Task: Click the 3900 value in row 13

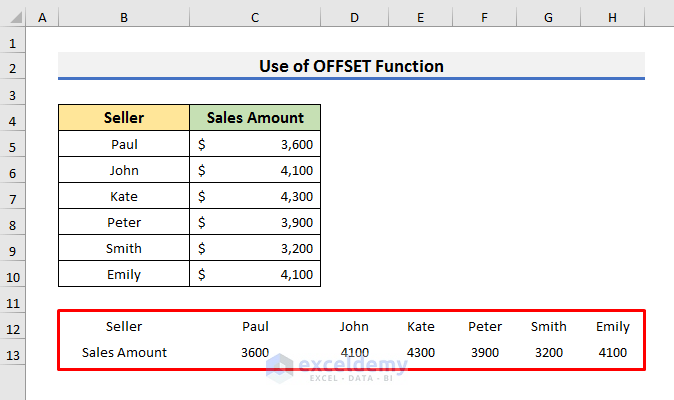Action: (x=485, y=352)
